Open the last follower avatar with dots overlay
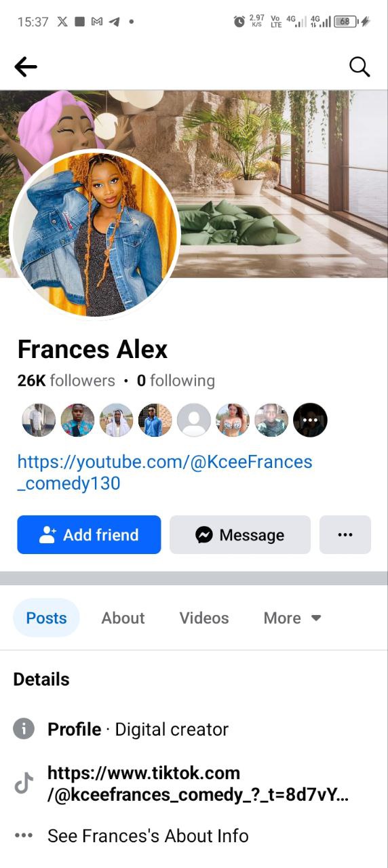 pos(310,420)
